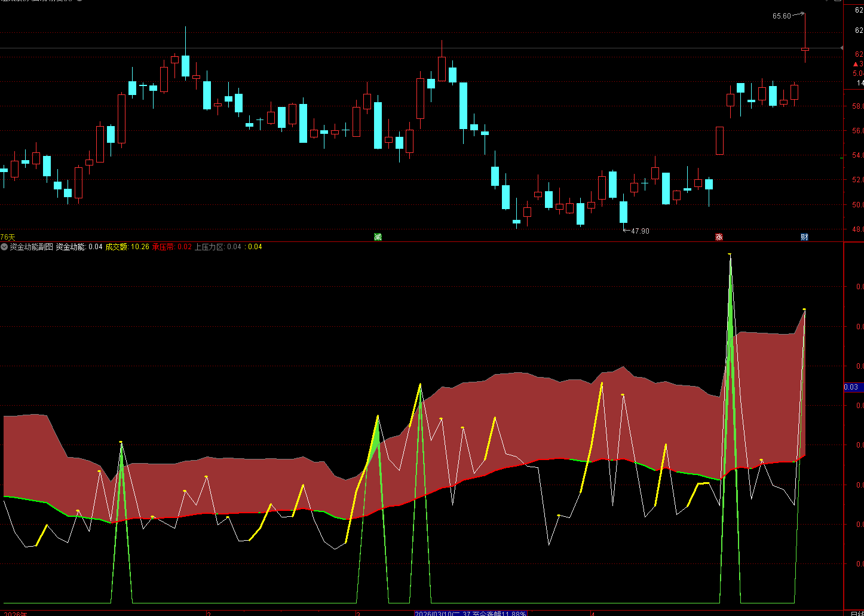Viewport: 864px width, 616px height.
Task: Click the gray price-line pointer on the right axis
Action: point(842,48)
